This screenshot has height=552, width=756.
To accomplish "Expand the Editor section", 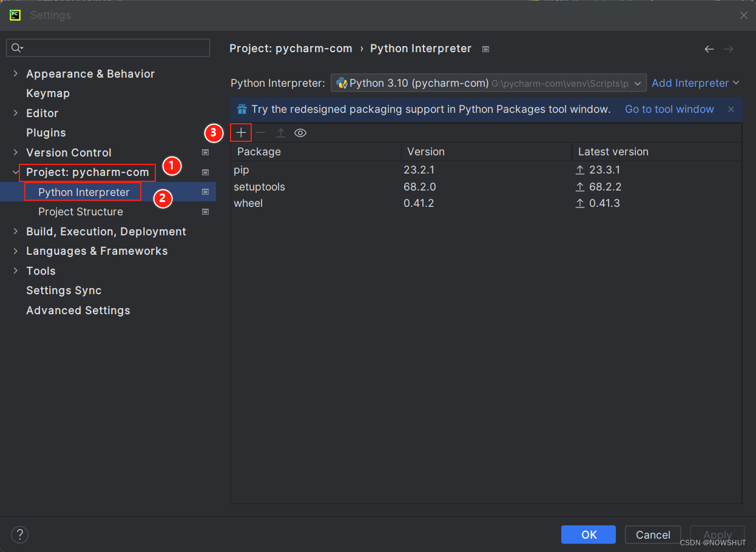I will pos(16,113).
